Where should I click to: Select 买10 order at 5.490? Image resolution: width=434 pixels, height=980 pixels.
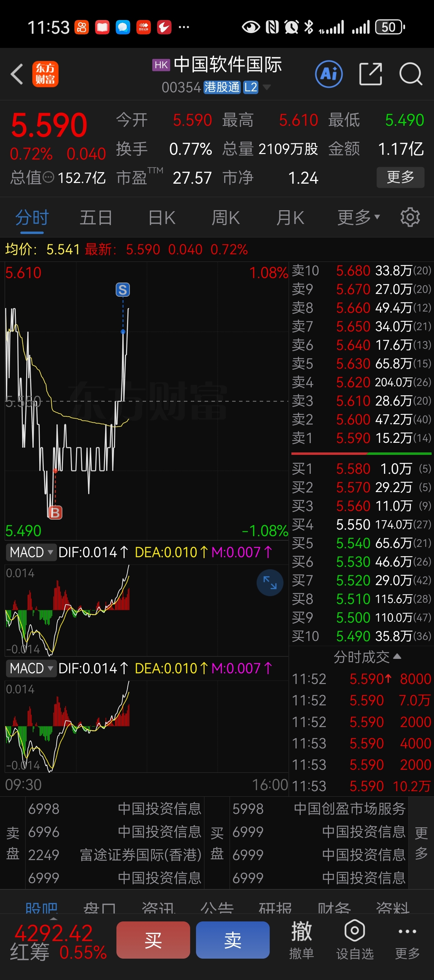tap(361, 636)
